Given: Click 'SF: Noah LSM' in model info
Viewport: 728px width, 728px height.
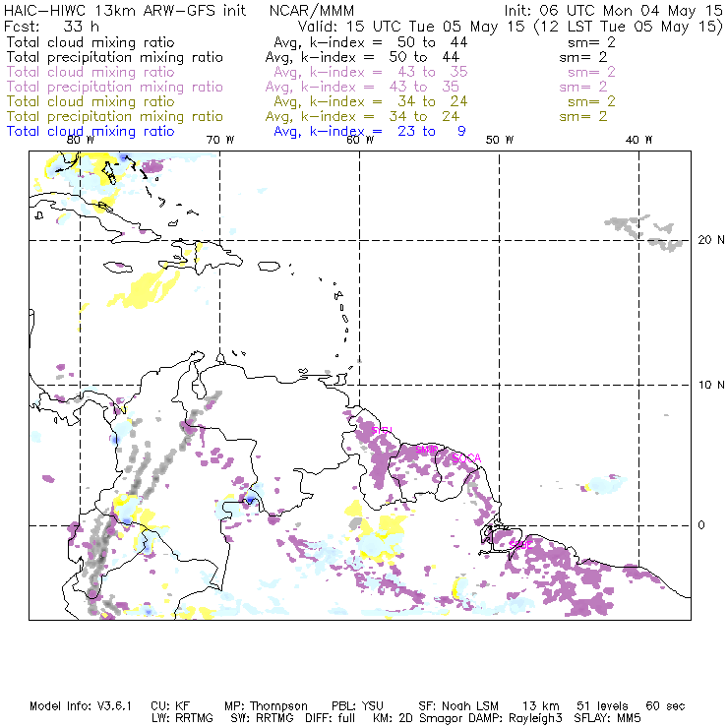Looking at the screenshot, I should (x=458, y=706).
